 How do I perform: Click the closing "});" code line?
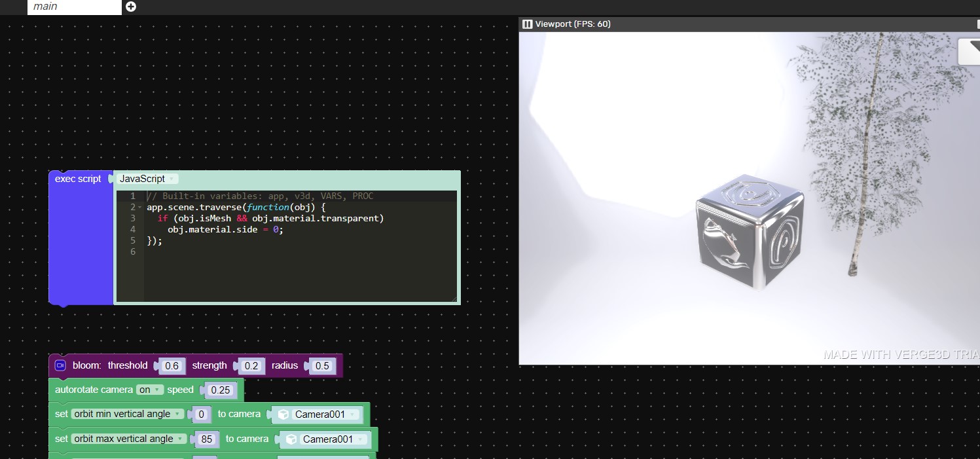154,240
